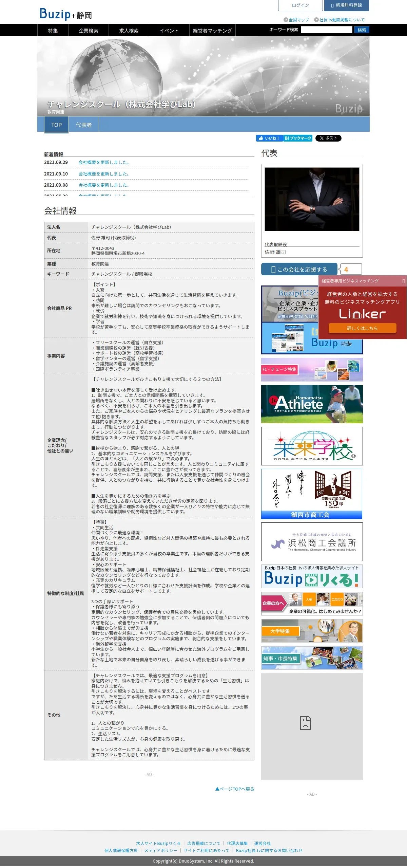This screenshot has width=407, height=868.
Task: Select the 求人検索 menu item
Action: 129,31
